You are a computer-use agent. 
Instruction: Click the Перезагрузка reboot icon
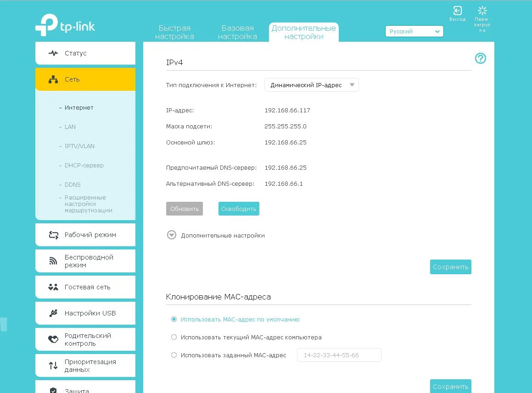482,10
